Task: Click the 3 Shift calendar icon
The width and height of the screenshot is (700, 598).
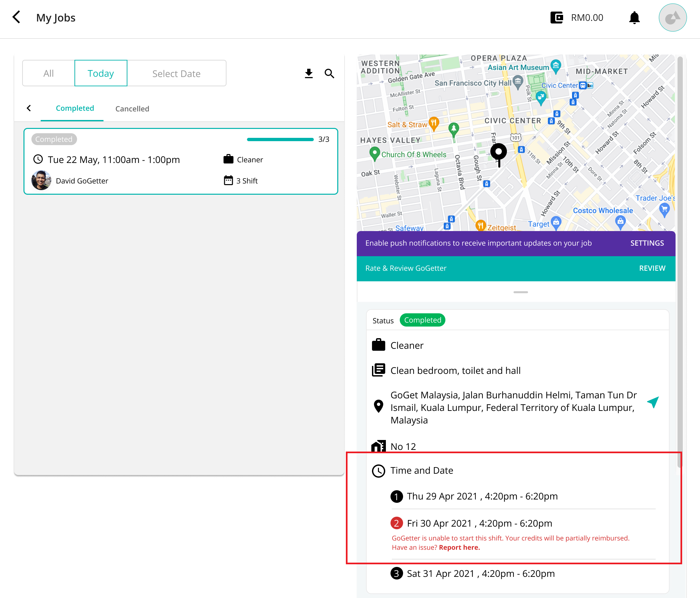Action: pyautogui.click(x=228, y=180)
